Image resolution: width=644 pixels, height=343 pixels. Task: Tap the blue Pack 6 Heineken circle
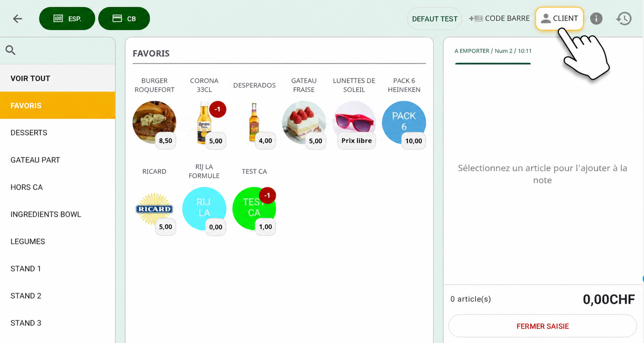pyautogui.click(x=404, y=122)
